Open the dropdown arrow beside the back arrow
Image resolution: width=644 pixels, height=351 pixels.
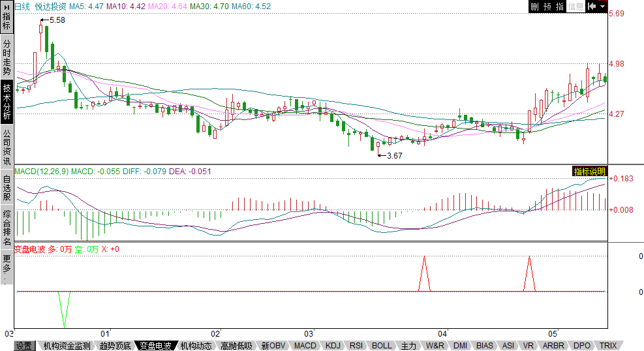tap(602, 7)
